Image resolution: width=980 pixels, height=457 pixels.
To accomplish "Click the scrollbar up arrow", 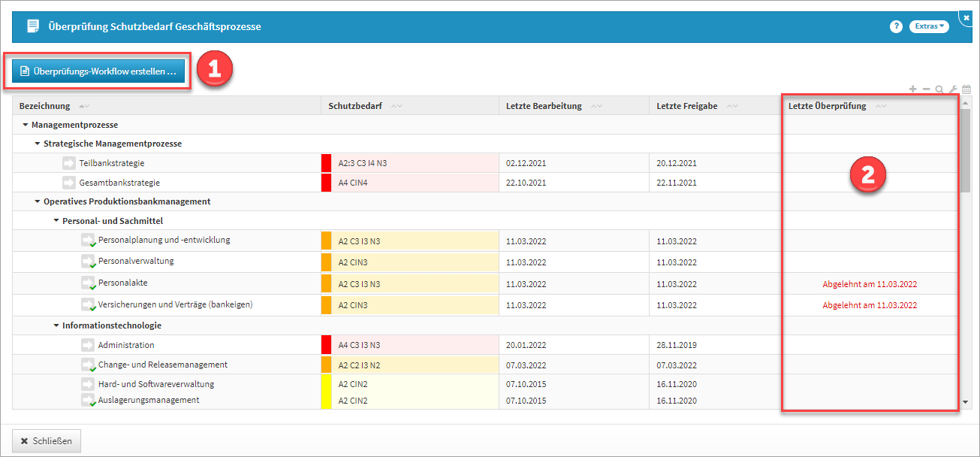I will click(965, 101).
